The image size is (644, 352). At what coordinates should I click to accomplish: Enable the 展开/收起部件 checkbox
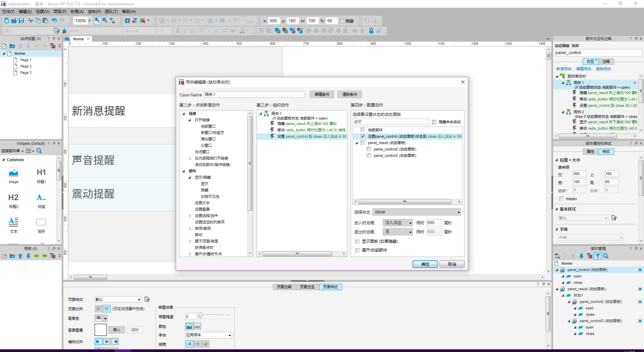[x=357, y=250]
